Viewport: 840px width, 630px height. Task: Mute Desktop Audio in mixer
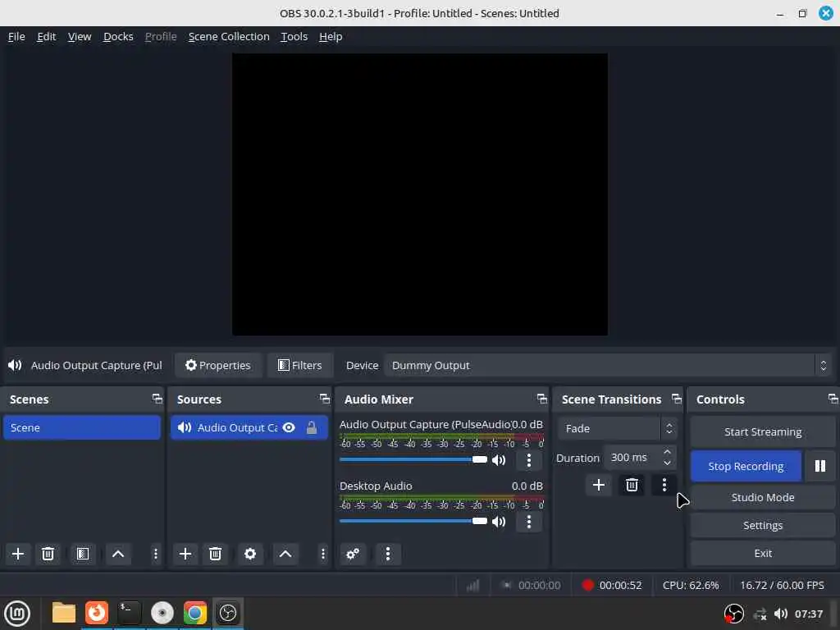499,521
